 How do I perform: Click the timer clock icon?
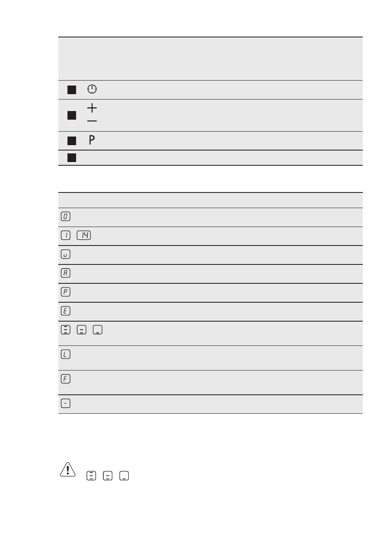tap(92, 89)
